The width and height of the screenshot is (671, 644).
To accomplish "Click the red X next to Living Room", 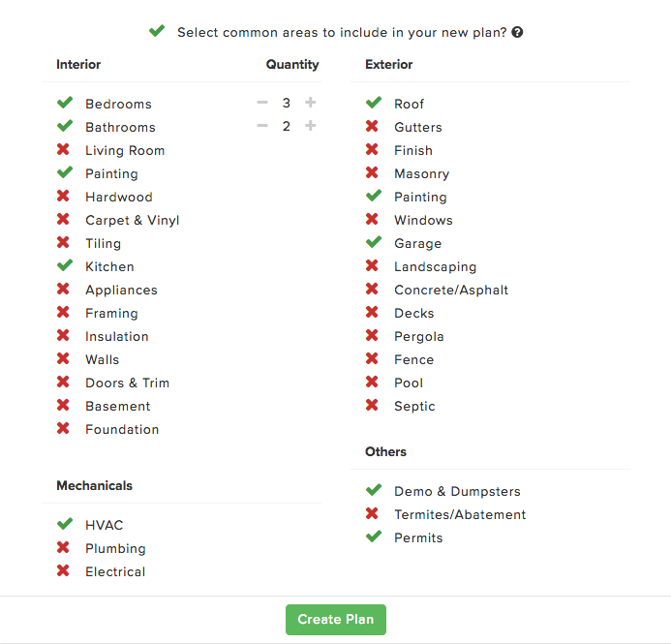I will (x=63, y=149).
